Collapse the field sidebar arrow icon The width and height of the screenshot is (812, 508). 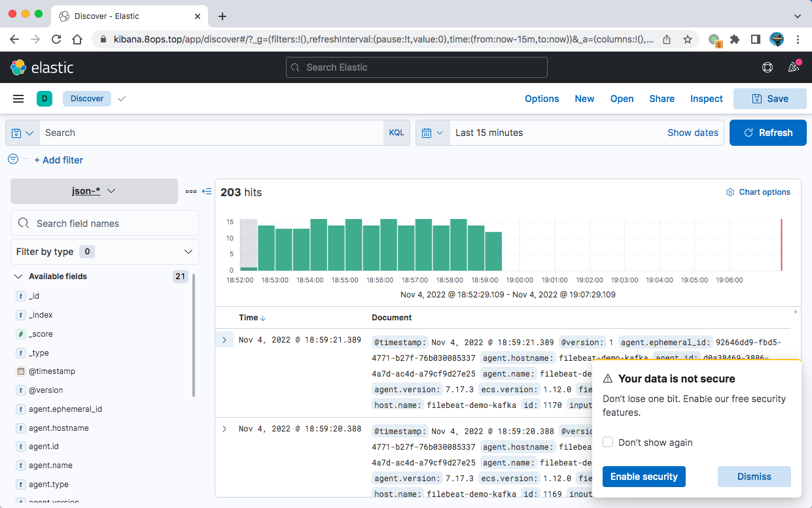tap(207, 192)
